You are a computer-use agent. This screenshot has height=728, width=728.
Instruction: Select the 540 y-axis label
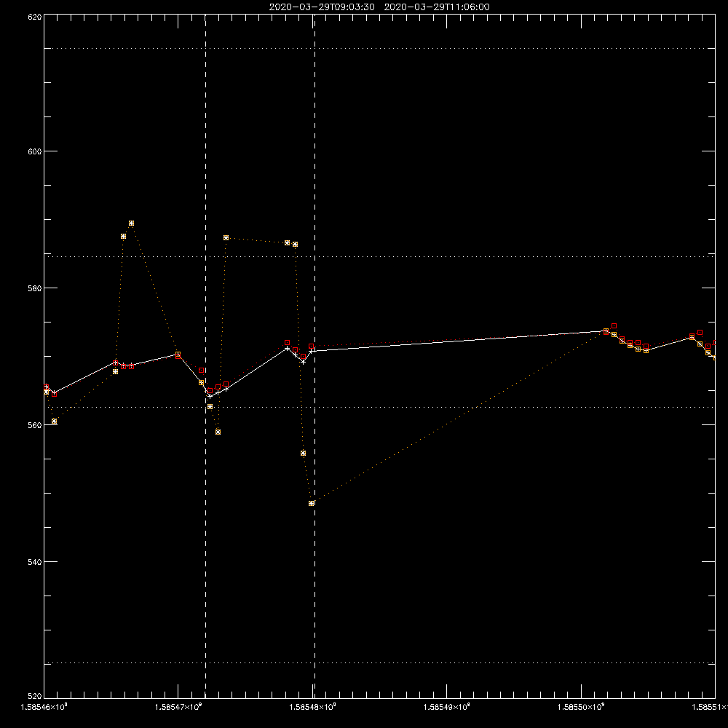(35, 562)
